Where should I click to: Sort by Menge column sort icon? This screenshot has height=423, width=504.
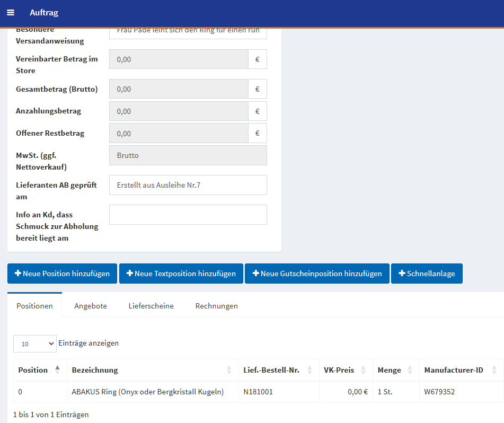click(410, 370)
